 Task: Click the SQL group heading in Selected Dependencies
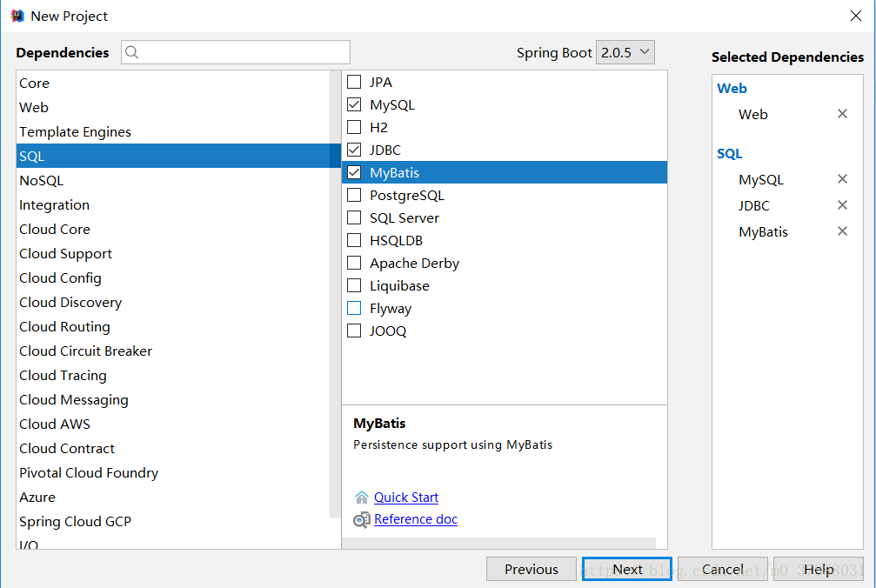(729, 154)
